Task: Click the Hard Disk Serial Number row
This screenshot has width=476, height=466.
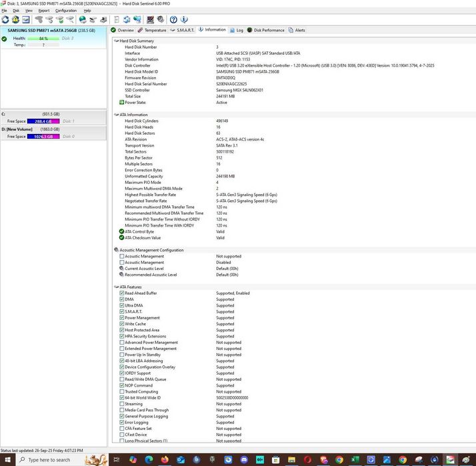Action: 293,84
